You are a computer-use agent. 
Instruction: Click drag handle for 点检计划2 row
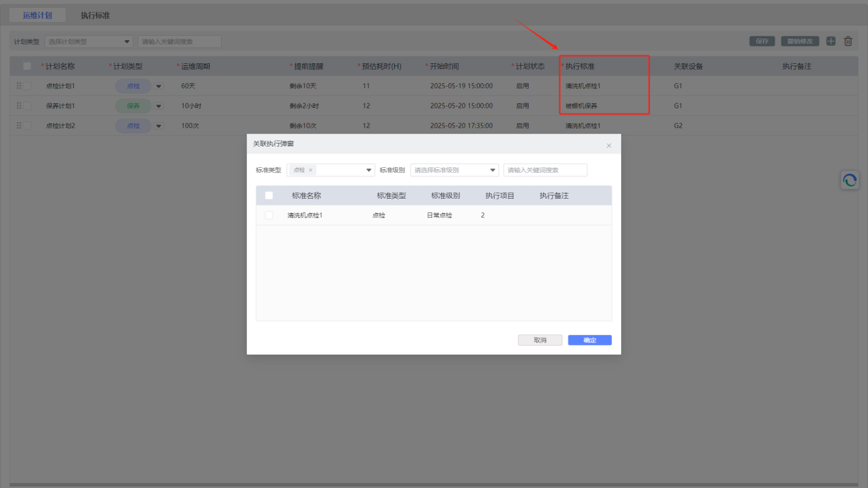(19, 126)
